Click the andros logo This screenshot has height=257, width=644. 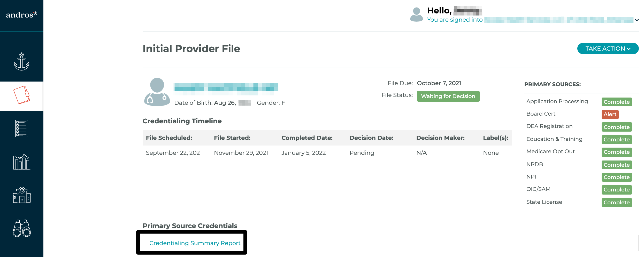[x=22, y=15]
